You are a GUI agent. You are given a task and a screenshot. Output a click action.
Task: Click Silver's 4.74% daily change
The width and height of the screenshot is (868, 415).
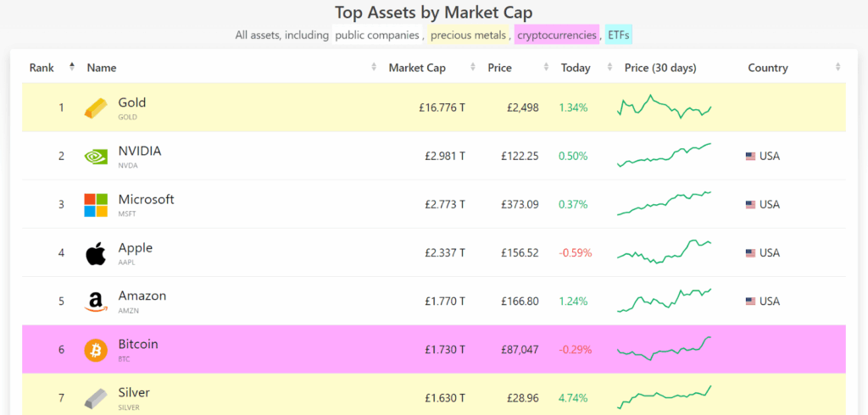(x=573, y=398)
